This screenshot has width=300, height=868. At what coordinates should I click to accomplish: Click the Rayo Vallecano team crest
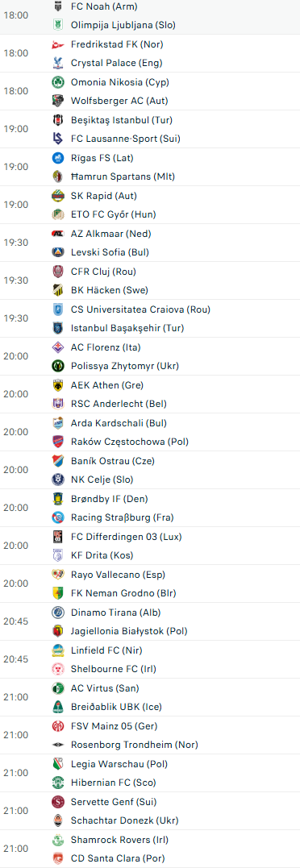pyautogui.click(x=57, y=575)
